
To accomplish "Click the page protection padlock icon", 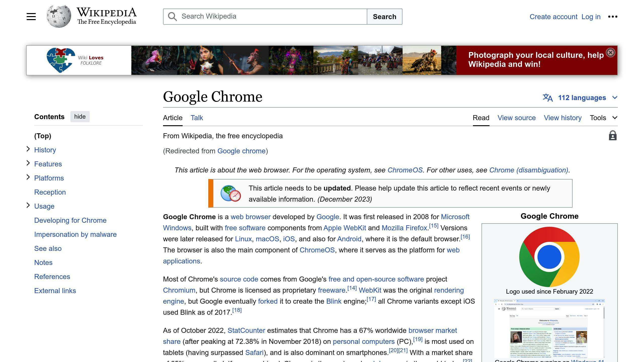I will click(x=613, y=135).
